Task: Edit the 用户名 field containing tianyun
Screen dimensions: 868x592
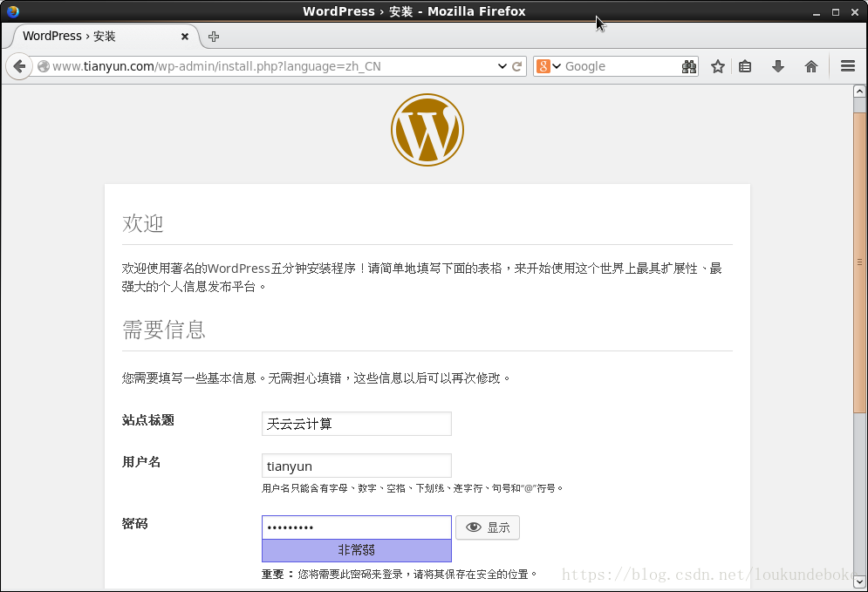Action: pyautogui.click(x=357, y=466)
